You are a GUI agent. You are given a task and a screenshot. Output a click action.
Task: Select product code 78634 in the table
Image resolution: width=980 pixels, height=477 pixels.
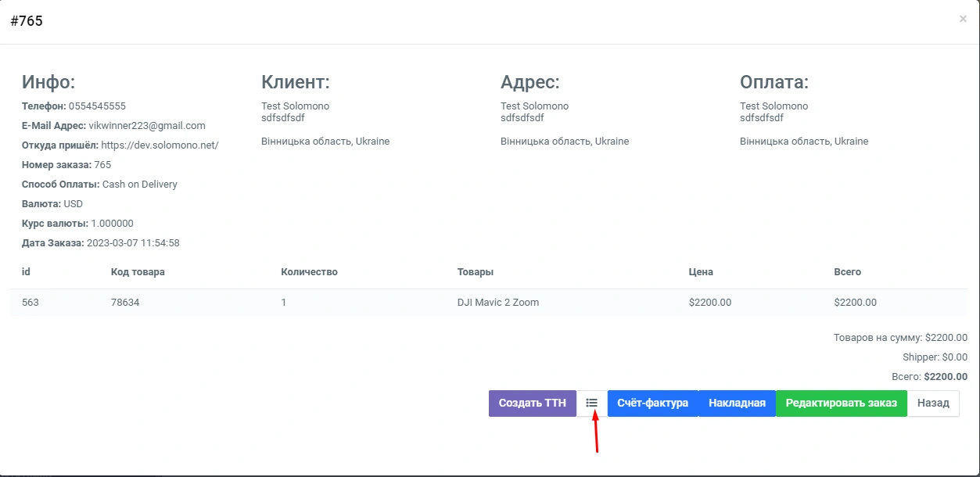[125, 303]
